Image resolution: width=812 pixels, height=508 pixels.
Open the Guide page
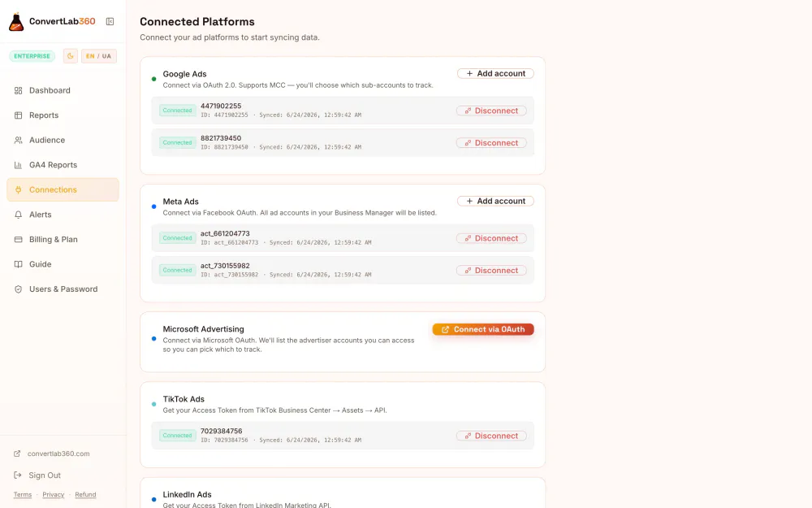pos(63,264)
